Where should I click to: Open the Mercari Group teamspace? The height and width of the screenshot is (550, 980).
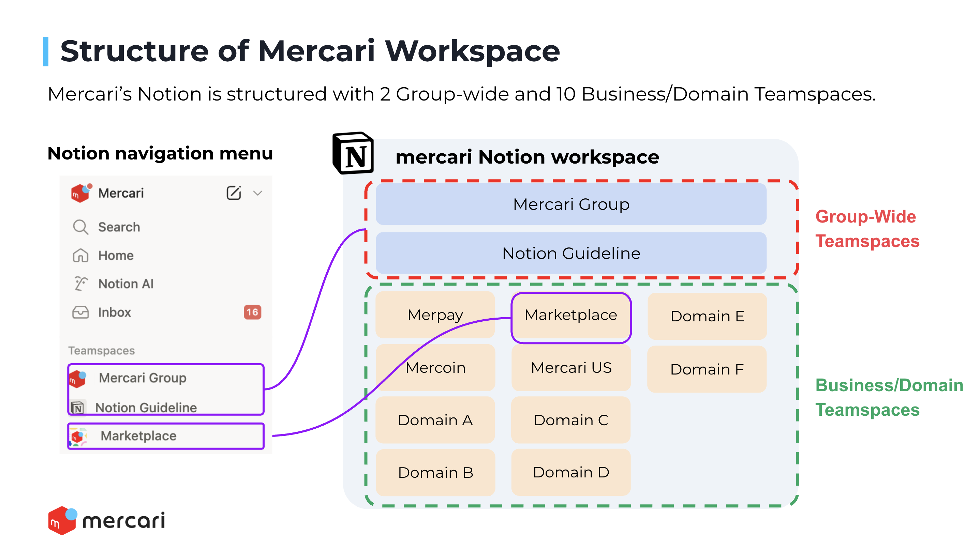point(142,378)
